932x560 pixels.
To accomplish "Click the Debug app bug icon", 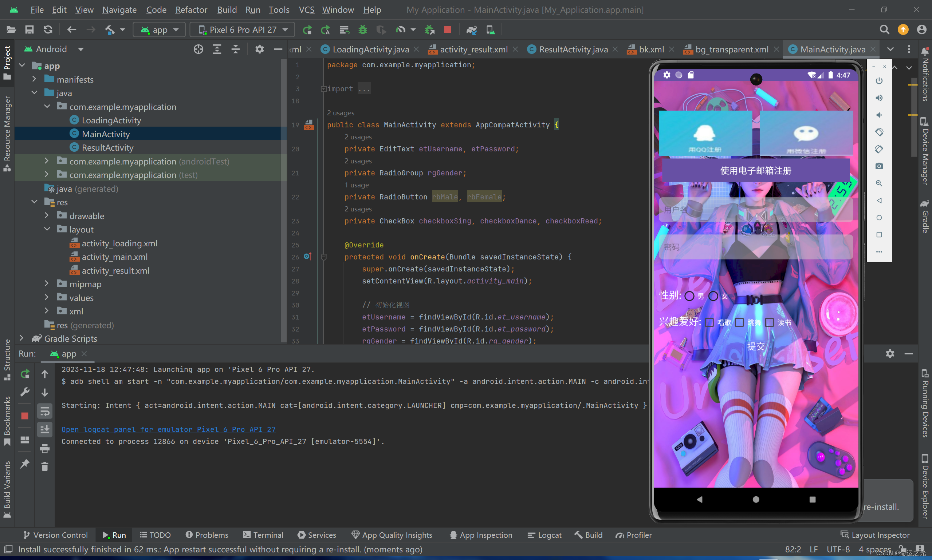I will coord(362,29).
